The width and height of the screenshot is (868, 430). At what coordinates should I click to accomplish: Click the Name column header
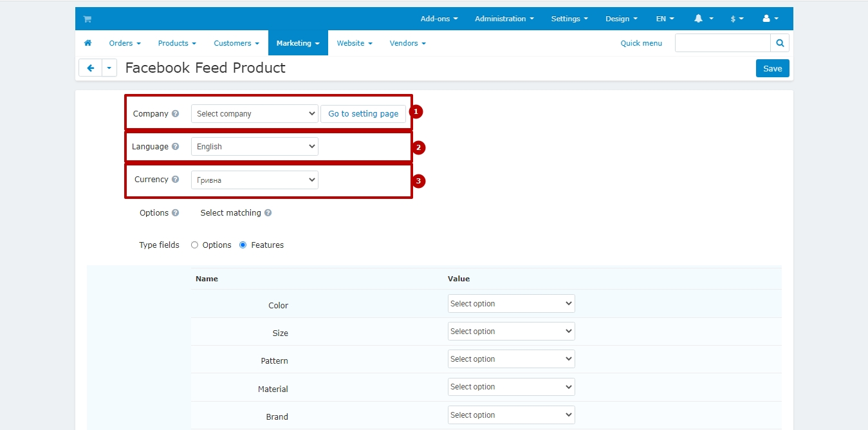207,279
